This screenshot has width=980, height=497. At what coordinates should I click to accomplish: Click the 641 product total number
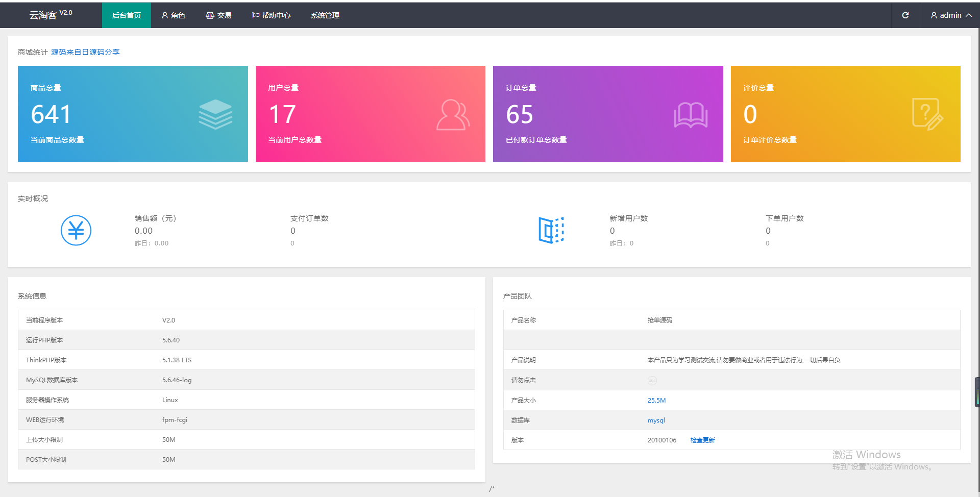coord(51,114)
